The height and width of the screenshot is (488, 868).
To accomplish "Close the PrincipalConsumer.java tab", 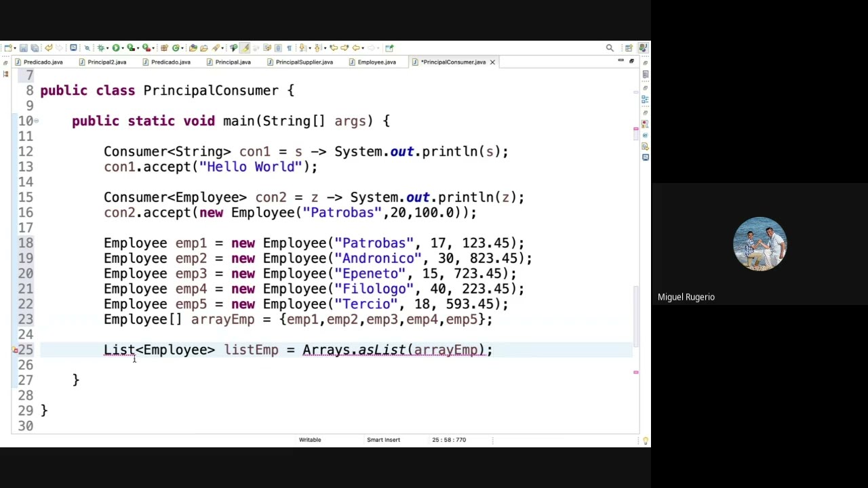I will point(492,62).
